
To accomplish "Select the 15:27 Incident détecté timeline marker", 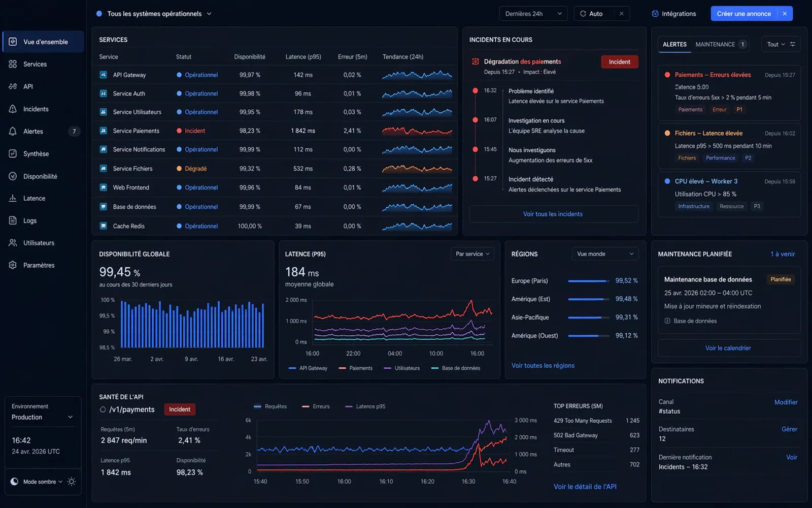I will coord(475,179).
